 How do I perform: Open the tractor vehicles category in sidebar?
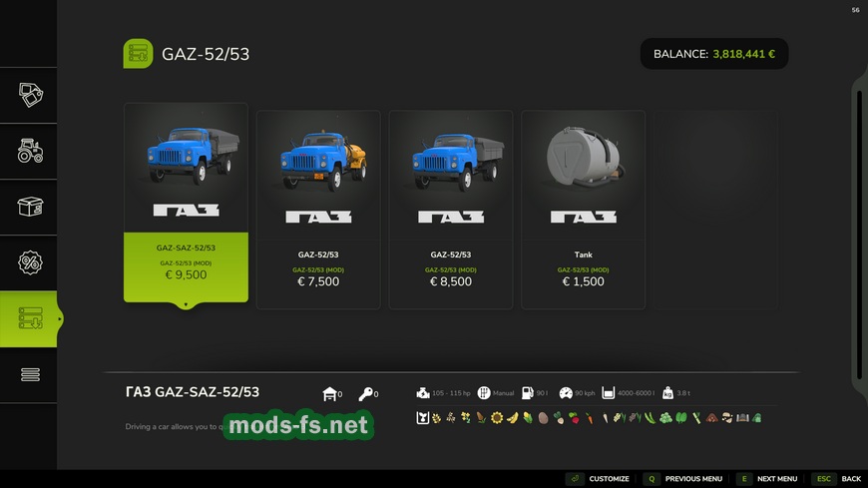[x=31, y=151]
